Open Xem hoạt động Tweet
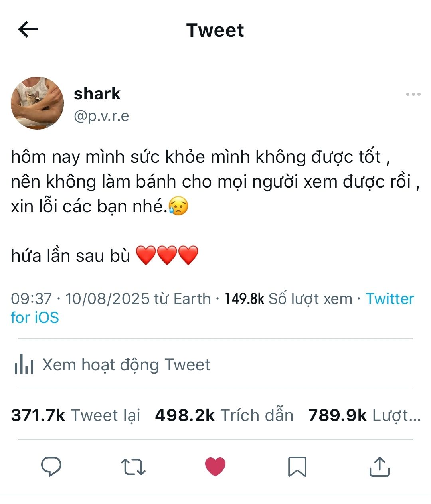The height and width of the screenshot is (504, 431). [126, 364]
